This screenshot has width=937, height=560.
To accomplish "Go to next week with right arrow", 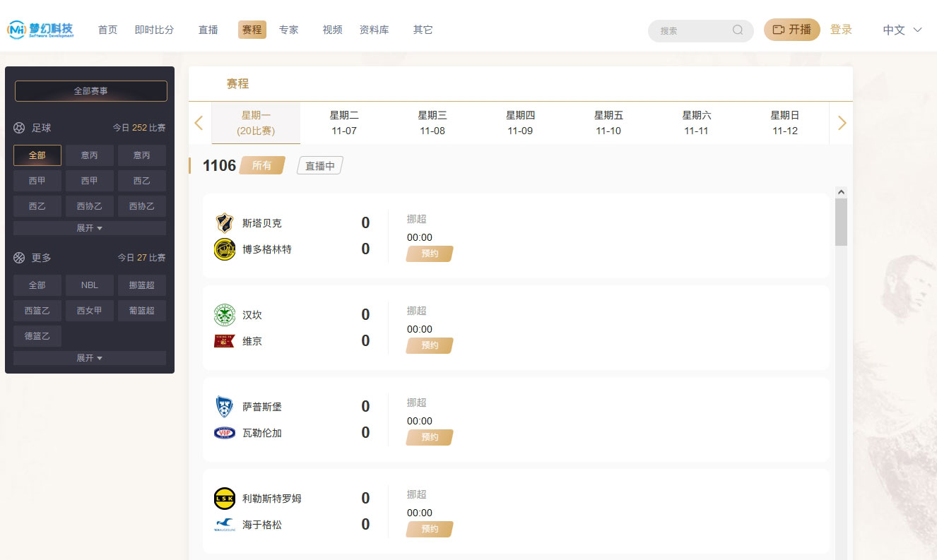I will click(842, 123).
